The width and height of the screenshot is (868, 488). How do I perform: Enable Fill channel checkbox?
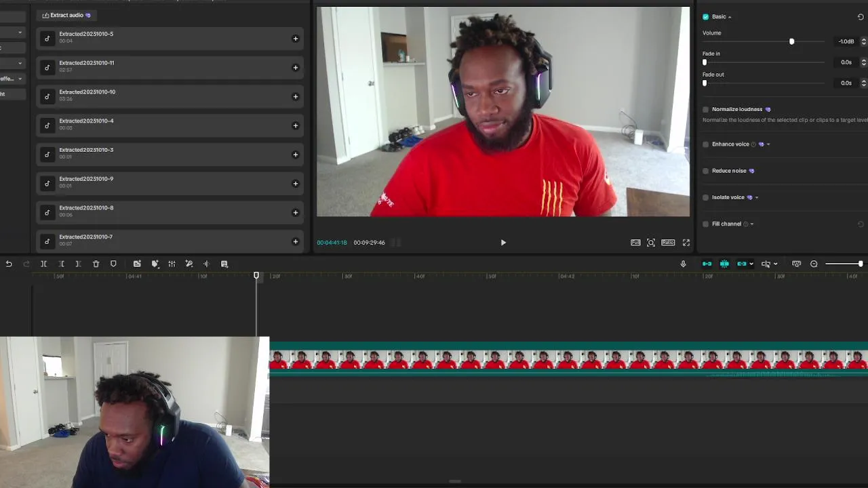tap(705, 224)
